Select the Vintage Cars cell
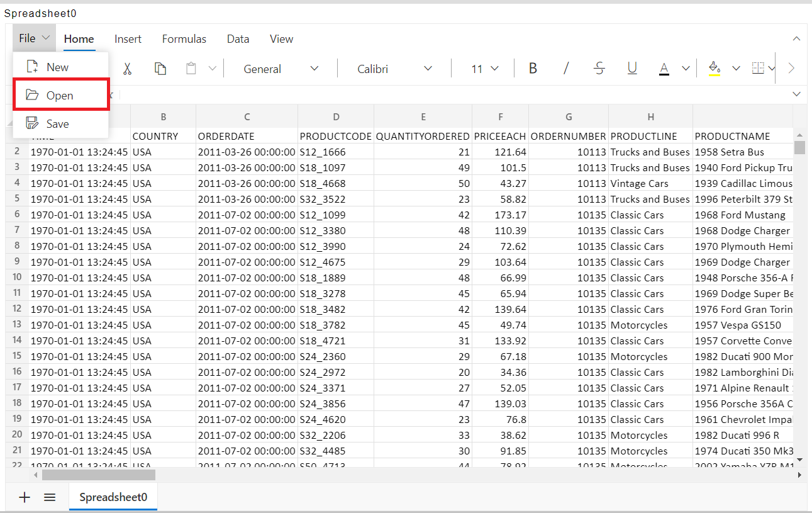Viewport: 812px width, 513px height. click(x=651, y=183)
